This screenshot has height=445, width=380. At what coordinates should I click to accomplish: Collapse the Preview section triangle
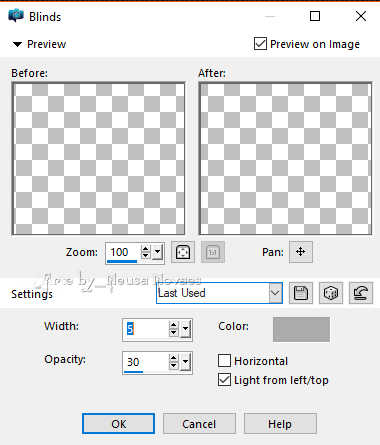pos(17,44)
